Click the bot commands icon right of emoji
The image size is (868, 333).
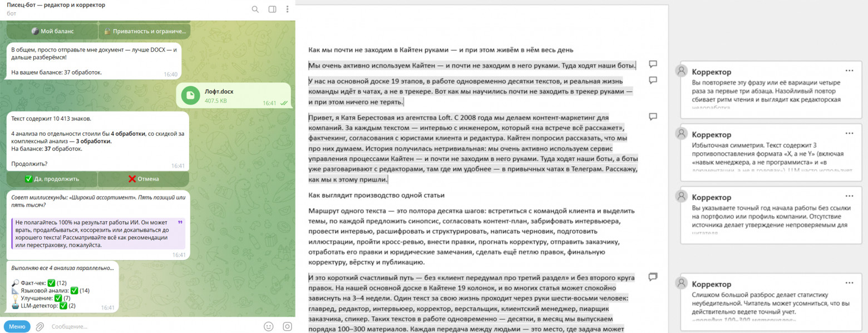click(x=287, y=326)
